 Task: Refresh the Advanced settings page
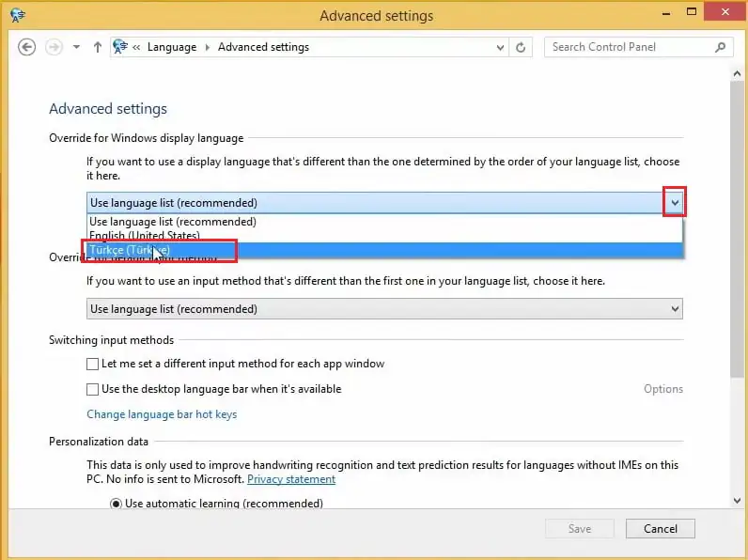click(x=521, y=47)
